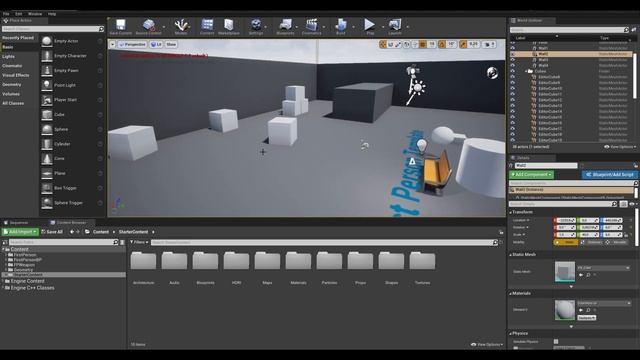The height and width of the screenshot is (360, 640).
Task: Click the Materials folder in Content Browser
Action: coord(298,268)
